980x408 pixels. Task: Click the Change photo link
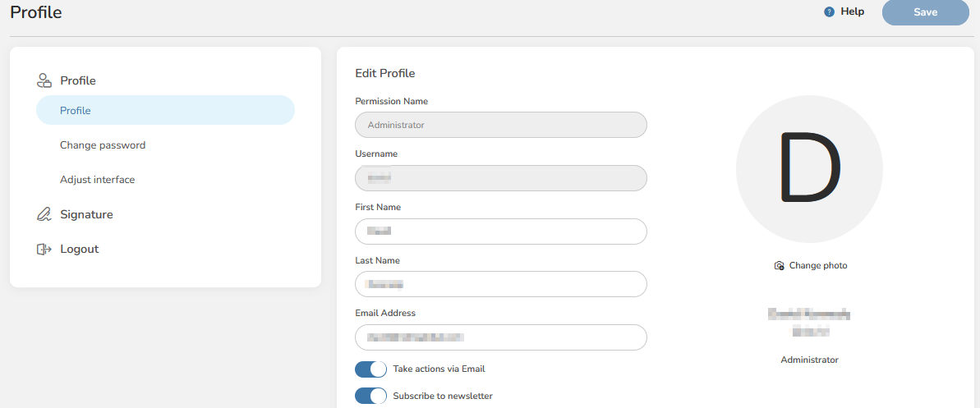coord(817,266)
